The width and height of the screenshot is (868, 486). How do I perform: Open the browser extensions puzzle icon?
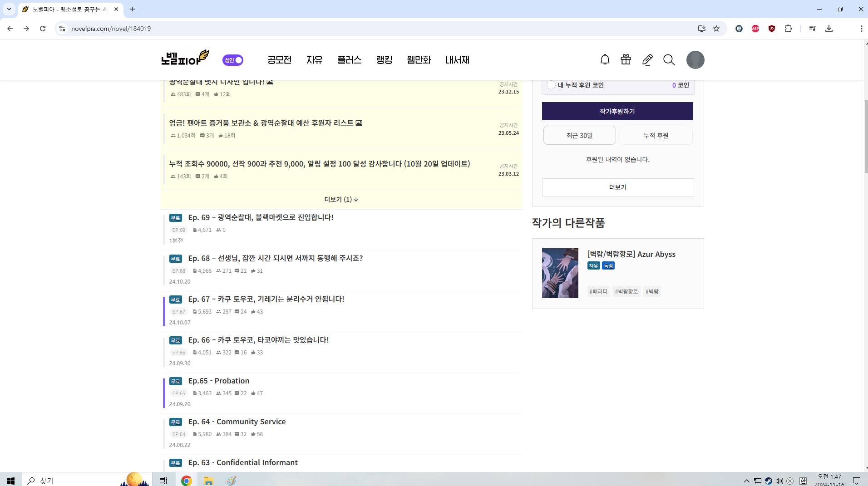point(788,29)
